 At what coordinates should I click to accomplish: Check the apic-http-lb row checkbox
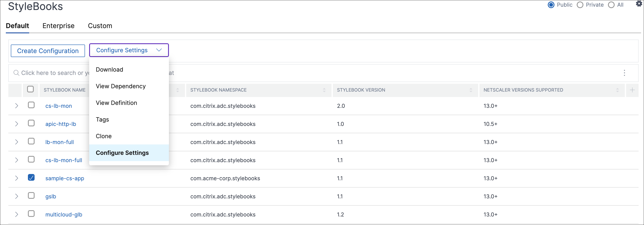(x=31, y=123)
